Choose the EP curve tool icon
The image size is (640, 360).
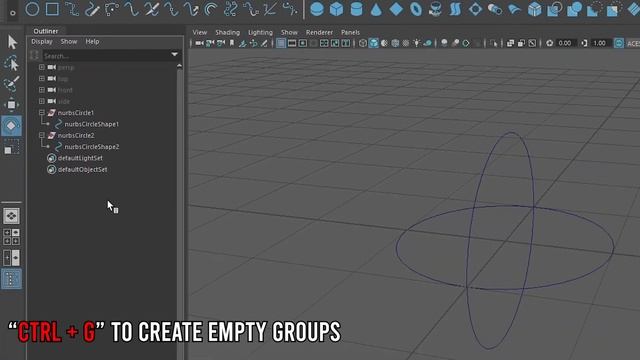72,9
